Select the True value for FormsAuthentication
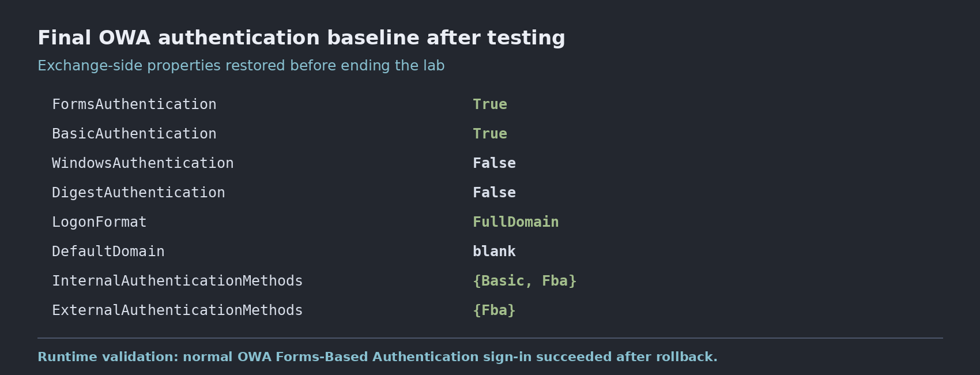Image resolution: width=980 pixels, height=375 pixels. point(490,104)
